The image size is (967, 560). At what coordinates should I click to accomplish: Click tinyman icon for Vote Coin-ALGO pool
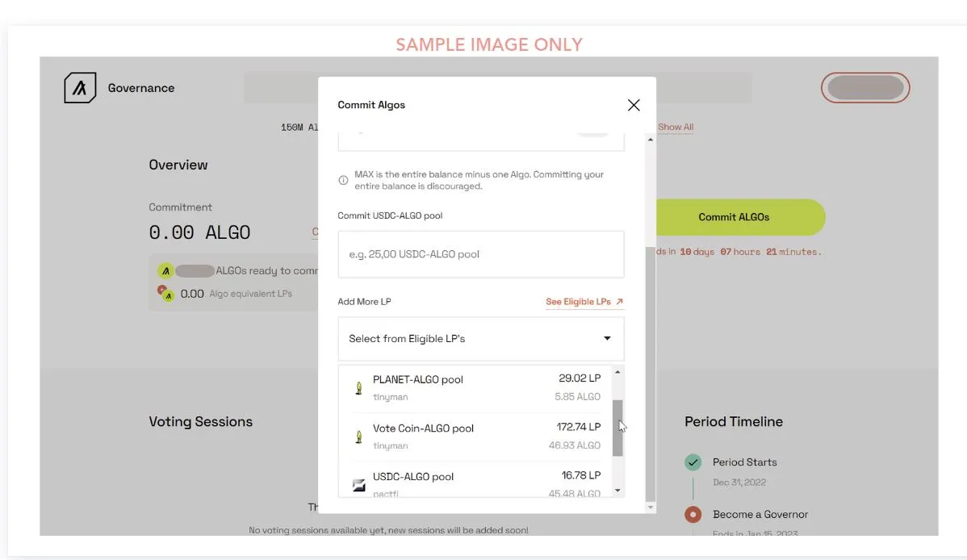[x=358, y=437]
